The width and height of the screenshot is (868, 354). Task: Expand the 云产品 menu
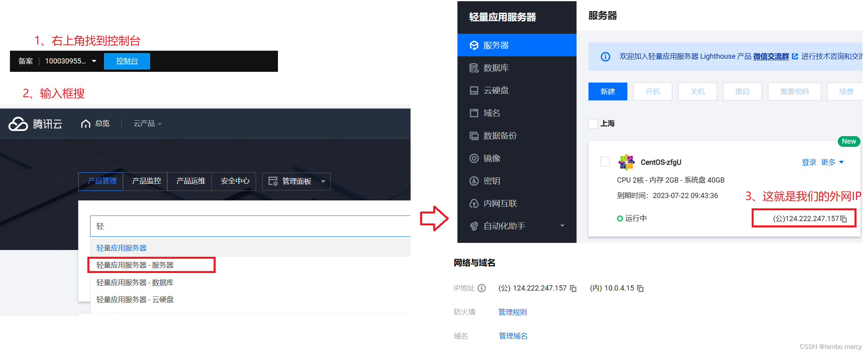tap(147, 124)
